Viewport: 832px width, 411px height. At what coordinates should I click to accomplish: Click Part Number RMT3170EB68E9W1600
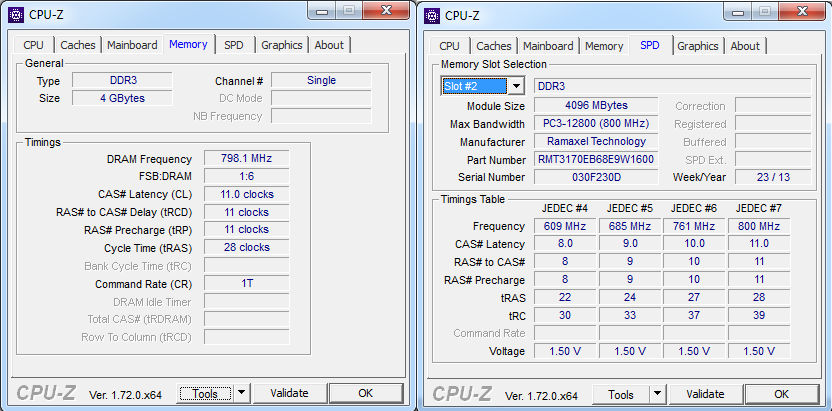pos(596,160)
